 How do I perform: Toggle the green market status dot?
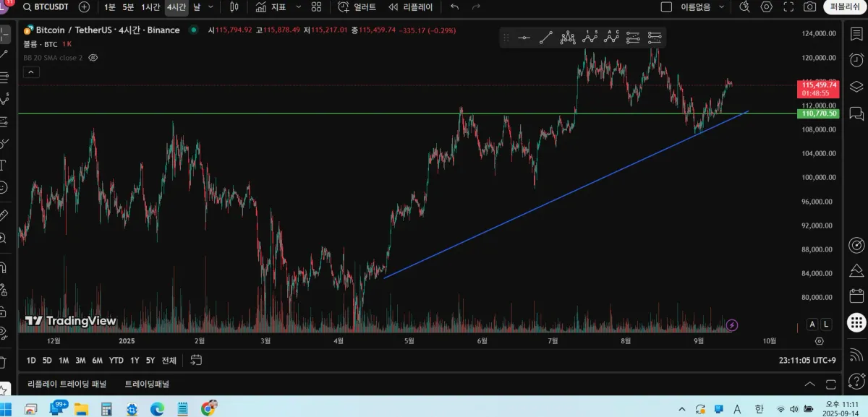coord(193,30)
